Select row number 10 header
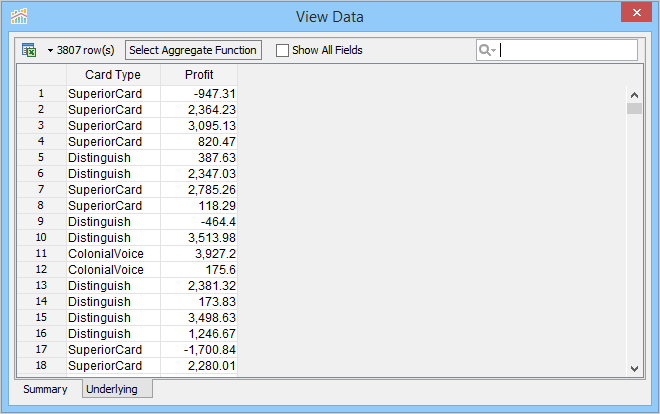The height and width of the screenshot is (414, 660). pos(41,238)
